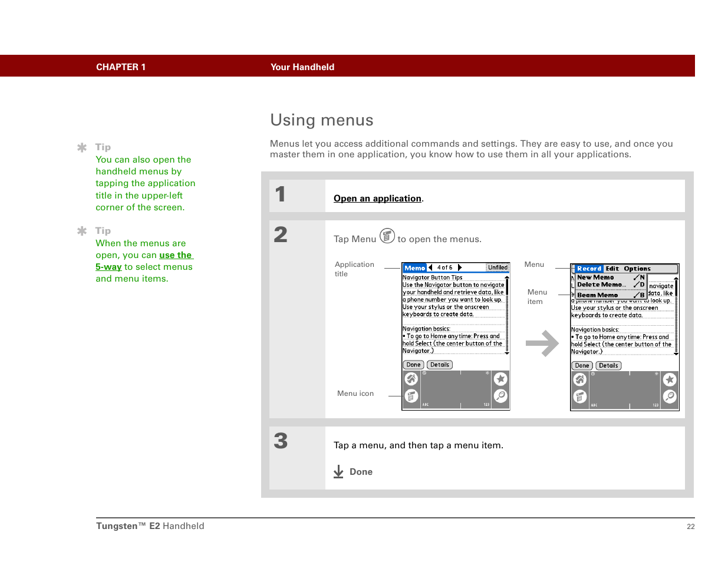Tap the Menu icon below the Record-menu screen
The width and height of the screenshot is (728, 562).
pos(580,397)
